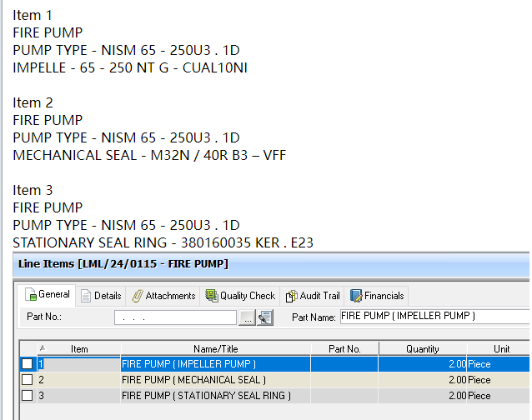Switch to the Quality Check tab
The width and height of the screenshot is (532, 420).
pyautogui.click(x=240, y=296)
